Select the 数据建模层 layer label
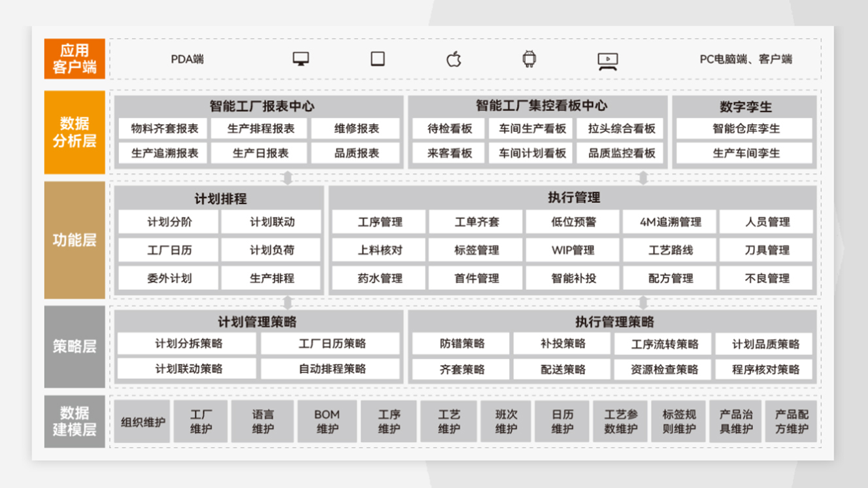868x488 pixels. point(74,421)
